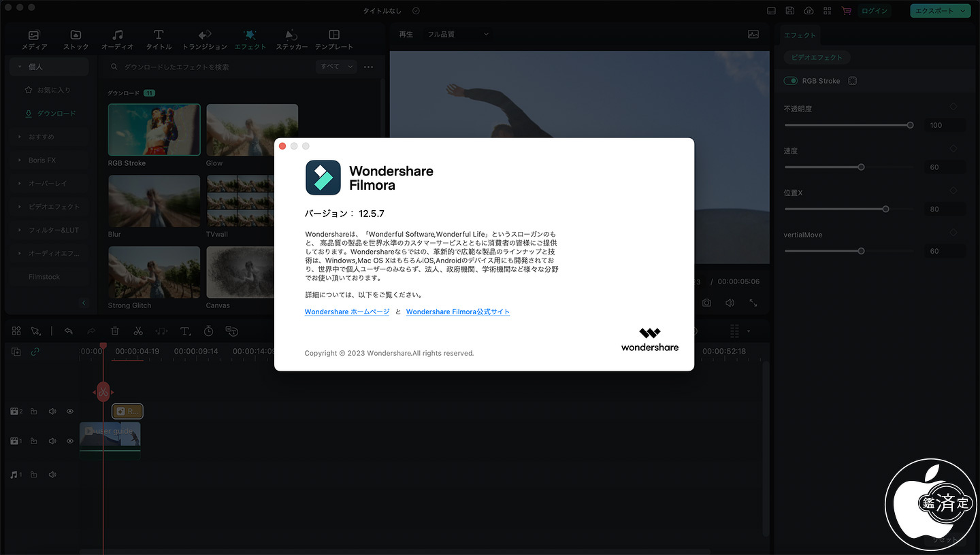Select ダウンロード in the sidebar
Viewport: 980px width, 555px height.
point(49,114)
